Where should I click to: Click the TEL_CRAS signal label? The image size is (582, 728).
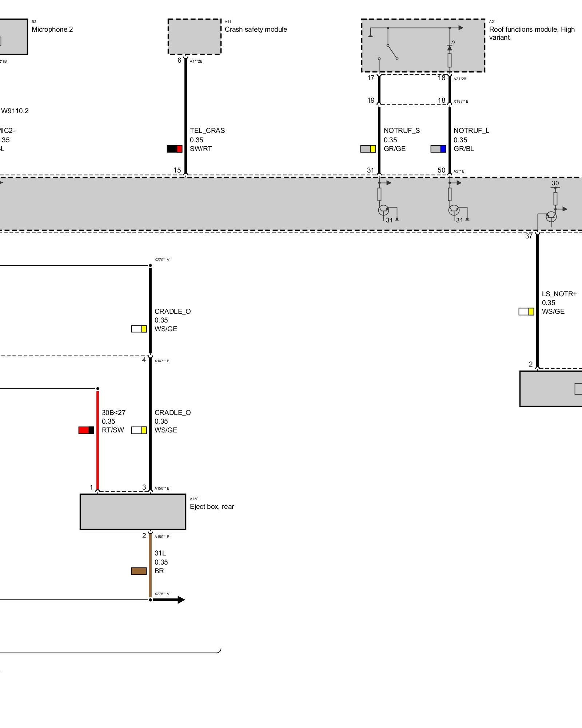coord(207,131)
